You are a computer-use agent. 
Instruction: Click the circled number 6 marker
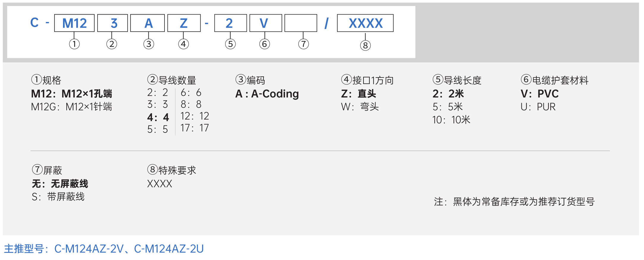click(264, 44)
